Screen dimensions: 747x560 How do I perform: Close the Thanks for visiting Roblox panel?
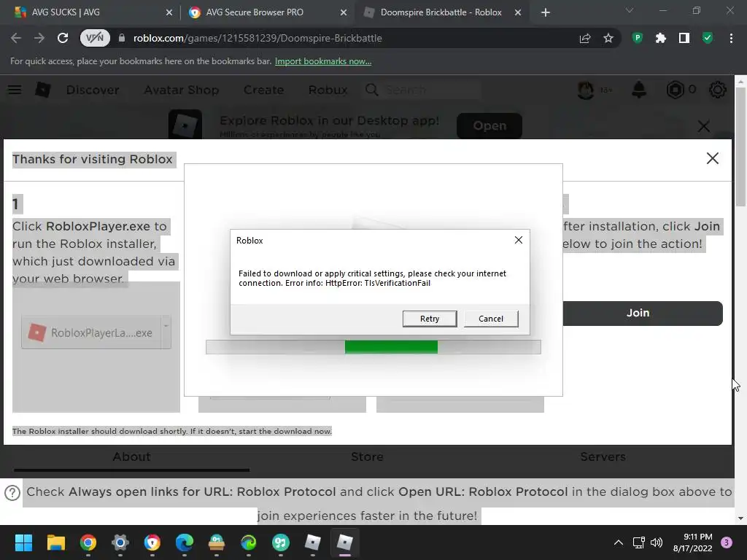coord(712,158)
